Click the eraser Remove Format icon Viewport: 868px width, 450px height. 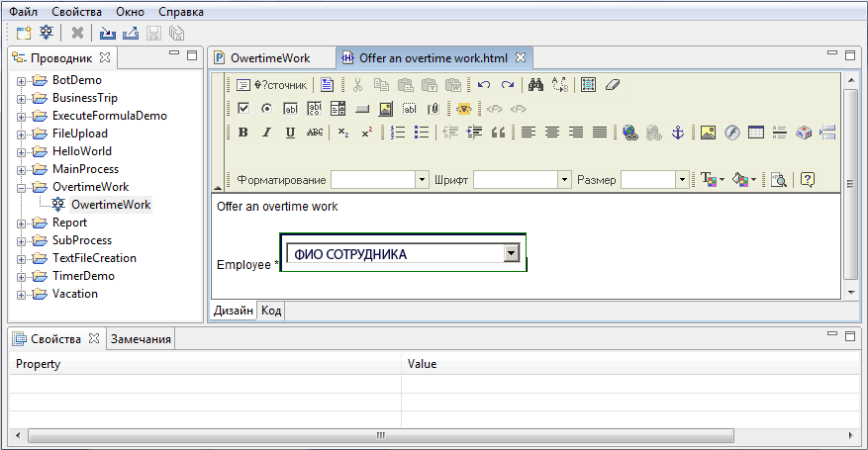pos(613,85)
